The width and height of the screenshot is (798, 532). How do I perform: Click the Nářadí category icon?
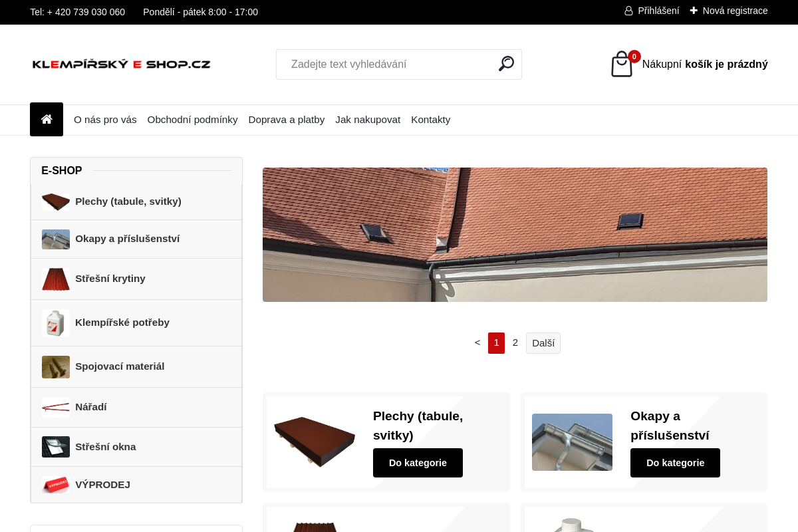(55, 407)
